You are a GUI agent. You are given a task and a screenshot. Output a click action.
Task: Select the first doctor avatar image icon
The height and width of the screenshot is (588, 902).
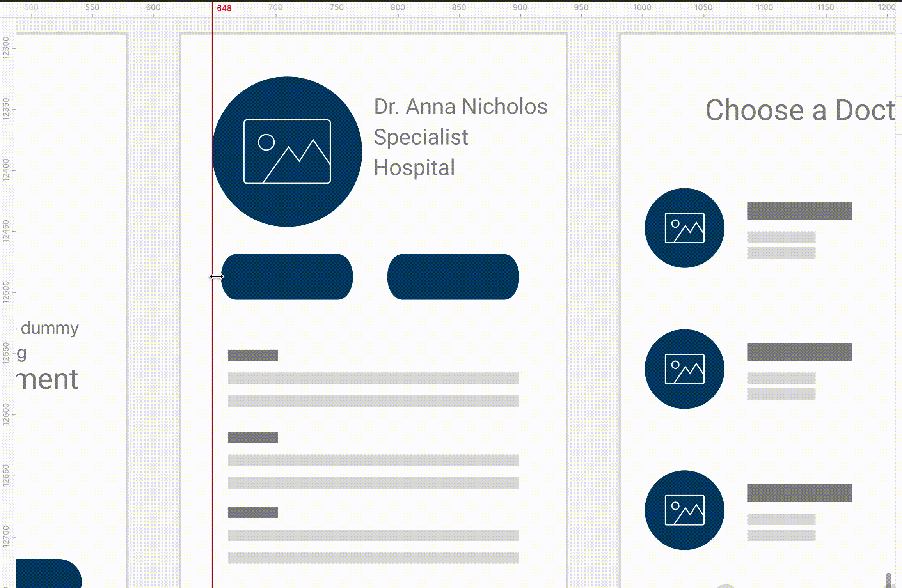[684, 228]
